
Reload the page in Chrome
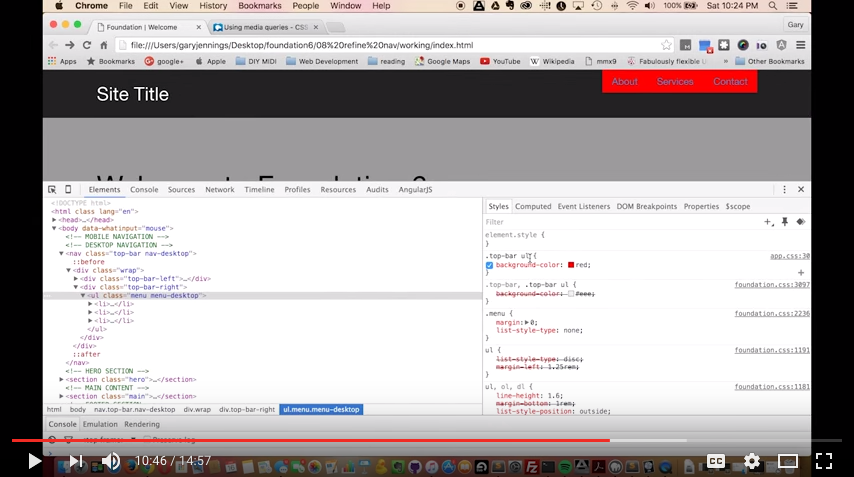click(x=87, y=45)
